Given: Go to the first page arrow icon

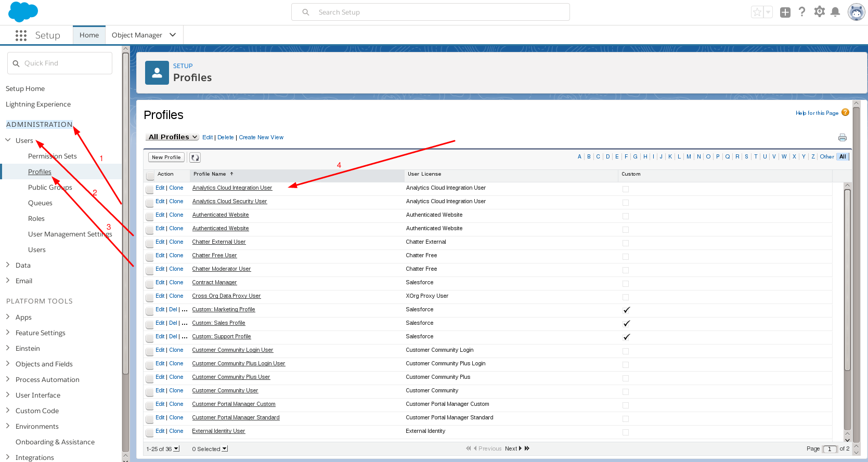Looking at the screenshot, I should (x=469, y=448).
